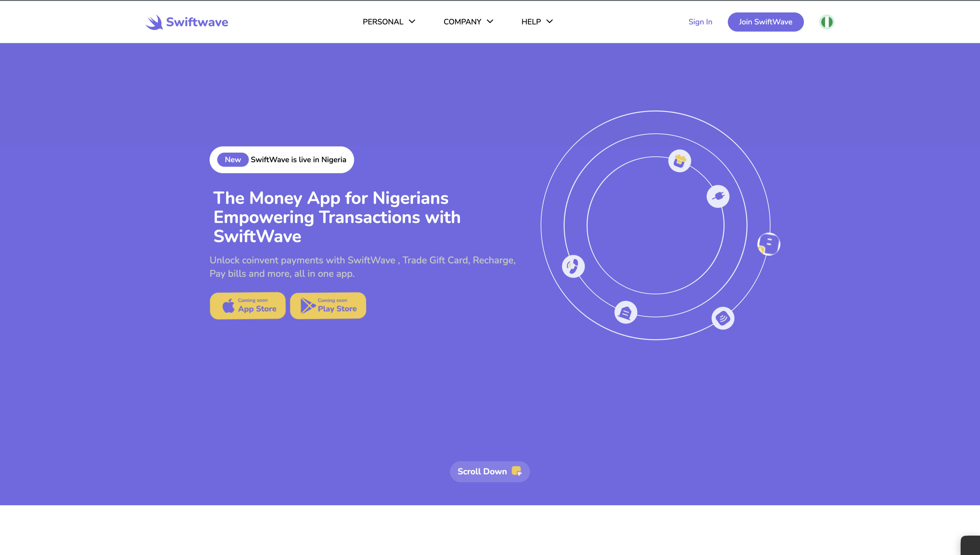Click the Join SwiftWave button
This screenshot has height=555, width=980.
tap(765, 22)
